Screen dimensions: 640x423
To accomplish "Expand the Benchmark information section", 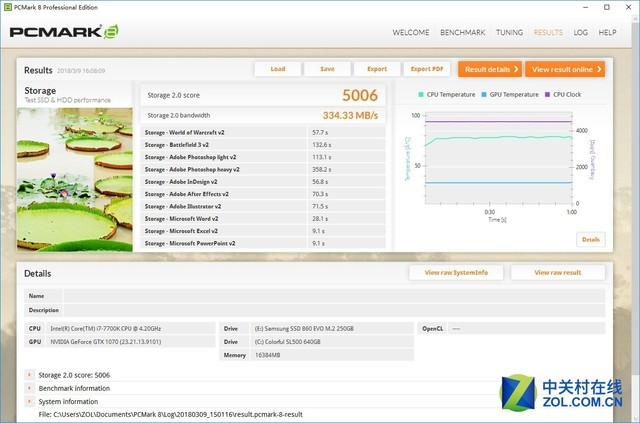I will tap(28, 388).
